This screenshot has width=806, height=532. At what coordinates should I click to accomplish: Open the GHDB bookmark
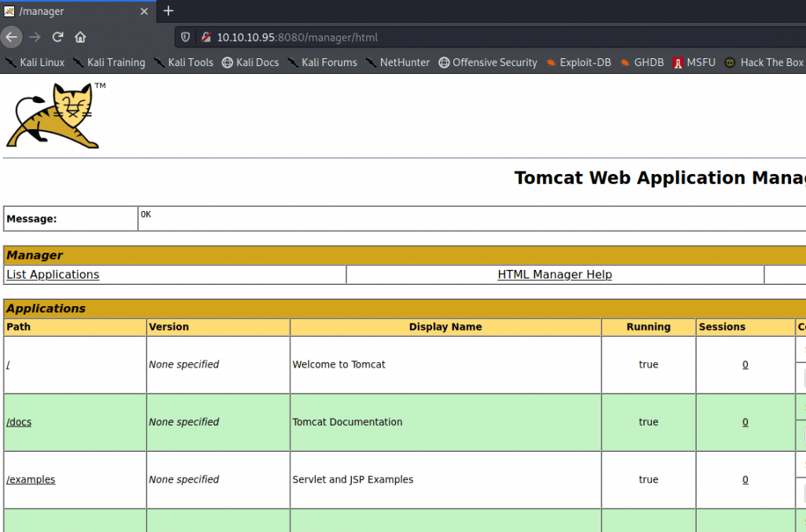point(642,62)
